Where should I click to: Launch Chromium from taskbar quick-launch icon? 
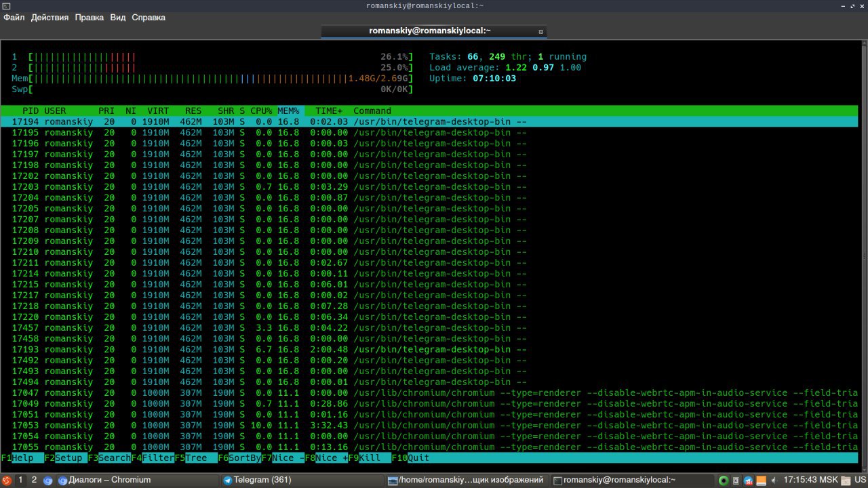(48, 480)
